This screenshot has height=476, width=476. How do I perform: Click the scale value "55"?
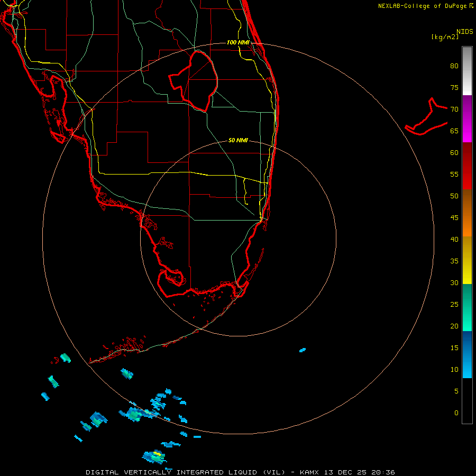454,174
